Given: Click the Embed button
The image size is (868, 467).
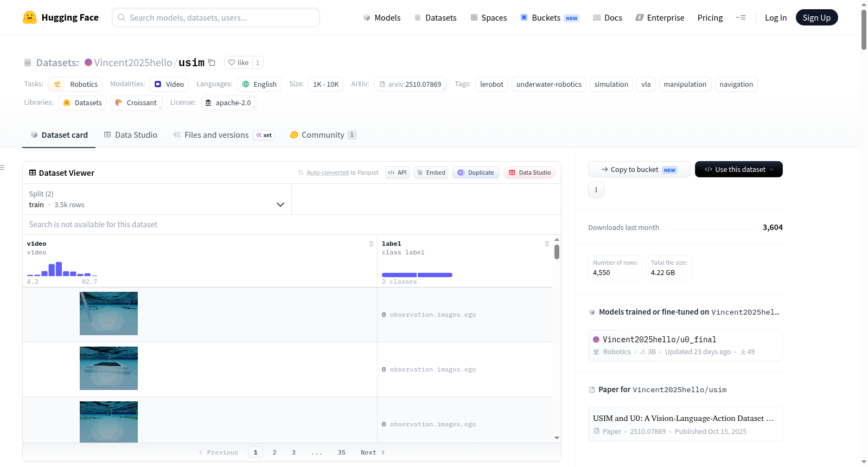Looking at the screenshot, I should click(x=431, y=172).
